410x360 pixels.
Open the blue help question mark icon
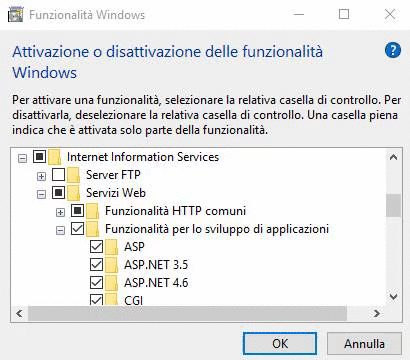(393, 50)
